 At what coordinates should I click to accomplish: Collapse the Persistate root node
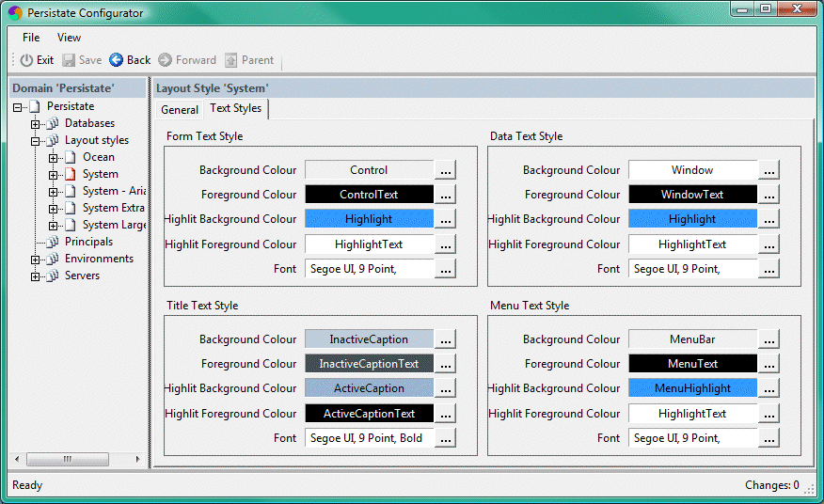(x=17, y=107)
